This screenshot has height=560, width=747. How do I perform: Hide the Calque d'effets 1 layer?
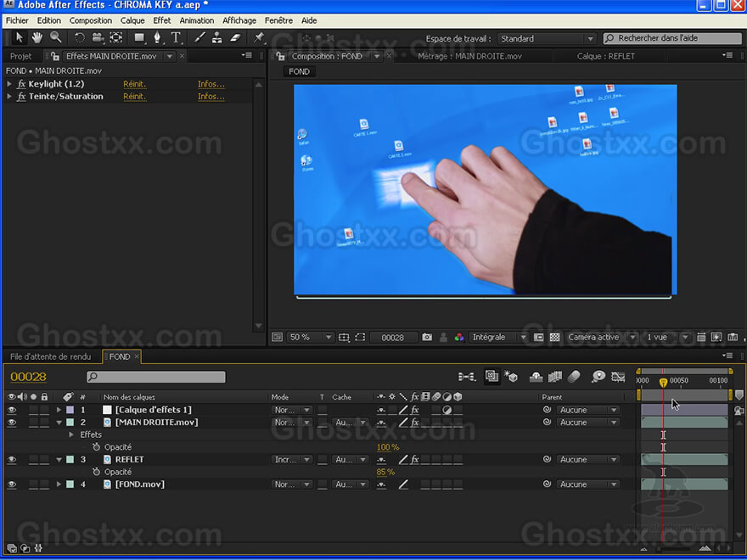(12, 410)
